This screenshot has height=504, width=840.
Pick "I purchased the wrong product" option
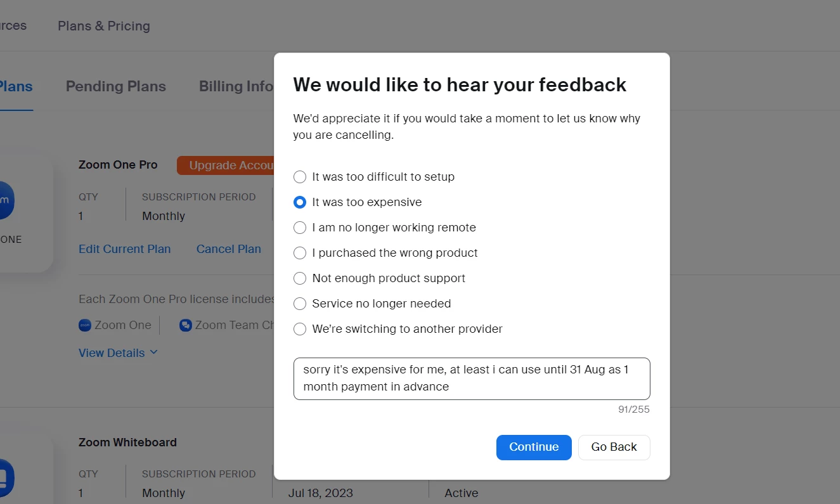pyautogui.click(x=300, y=253)
